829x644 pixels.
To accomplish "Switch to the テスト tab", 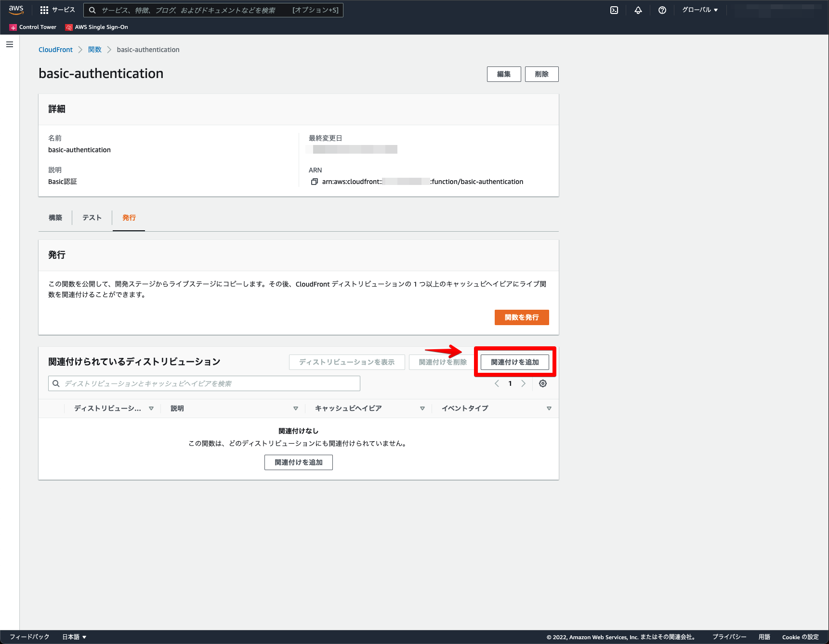I will point(92,218).
